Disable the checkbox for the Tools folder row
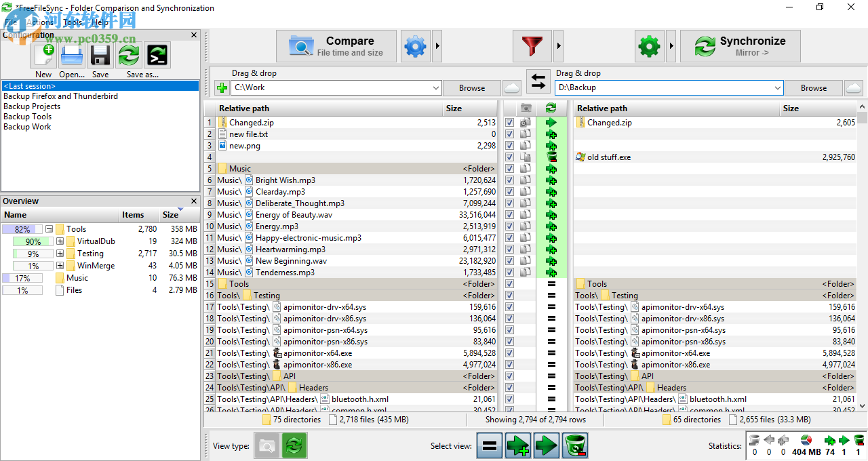Screen dimensions: 868x461 (509, 283)
